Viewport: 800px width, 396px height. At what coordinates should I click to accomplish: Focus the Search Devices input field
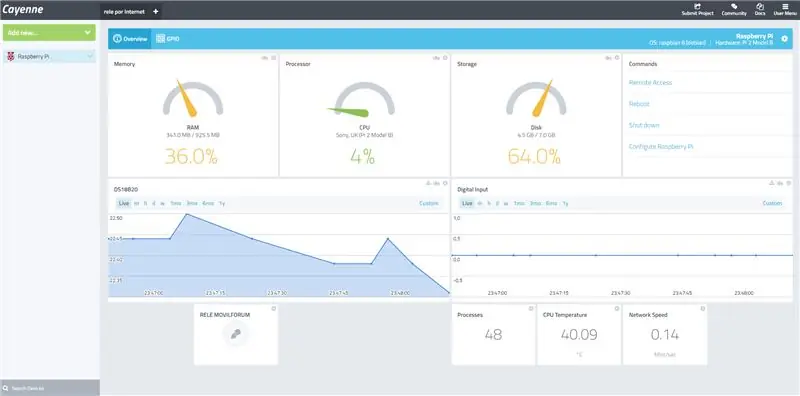click(x=50, y=388)
